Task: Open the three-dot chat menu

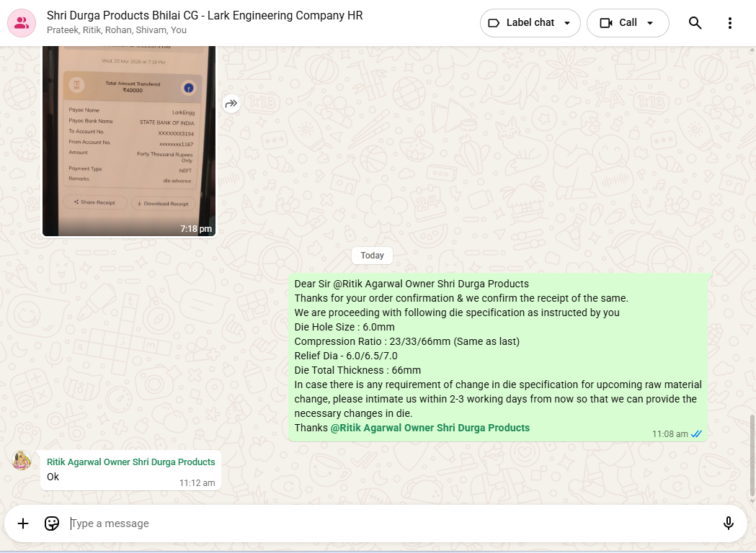Action: [729, 23]
